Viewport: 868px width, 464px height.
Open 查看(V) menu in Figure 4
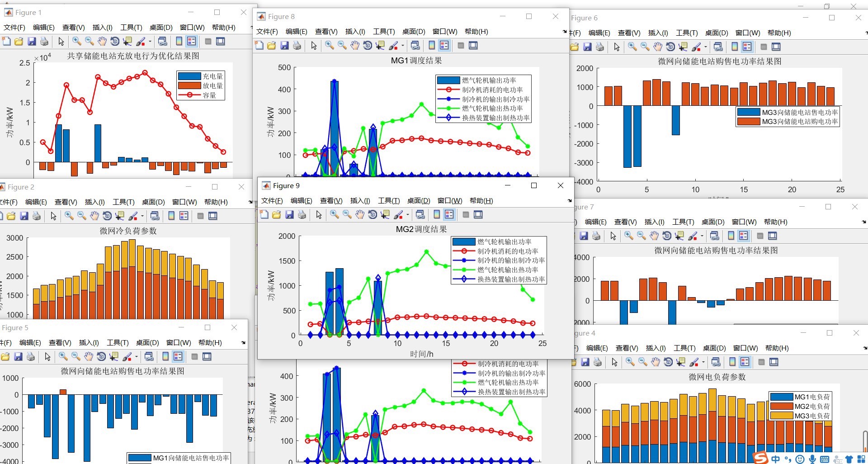[626, 348]
